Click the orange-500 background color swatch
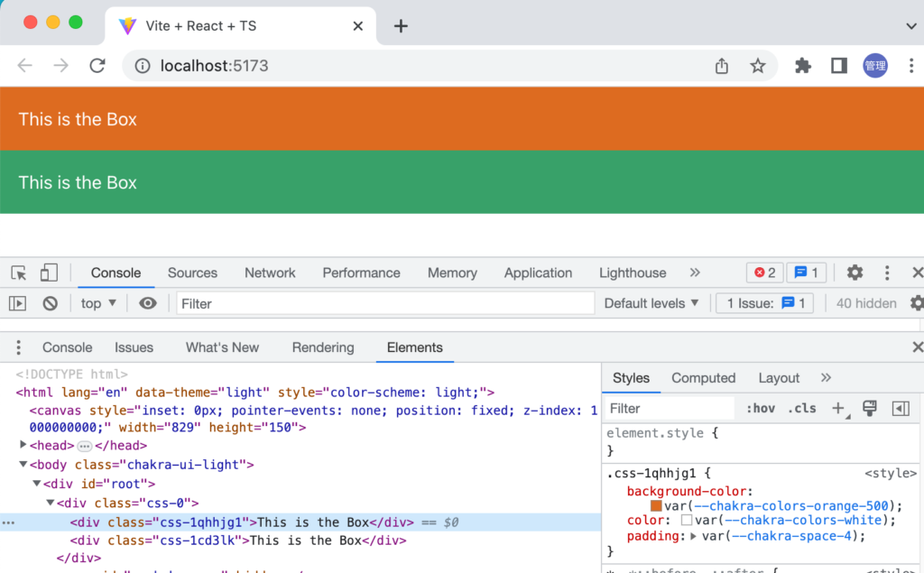 click(656, 506)
